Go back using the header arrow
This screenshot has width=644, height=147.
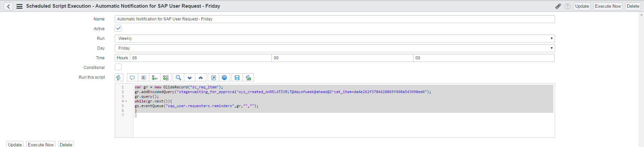8,6
